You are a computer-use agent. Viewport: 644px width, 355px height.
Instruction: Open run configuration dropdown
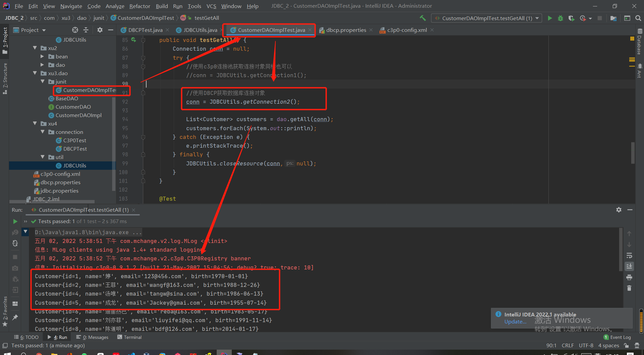pos(486,18)
